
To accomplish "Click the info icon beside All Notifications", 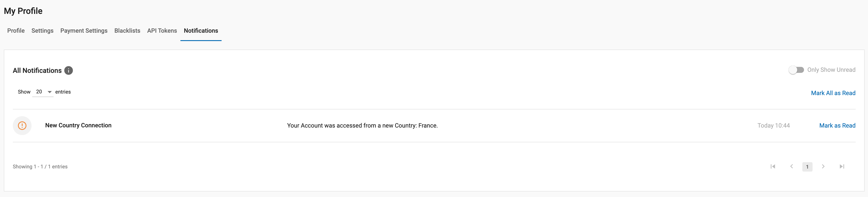I will tap(68, 71).
